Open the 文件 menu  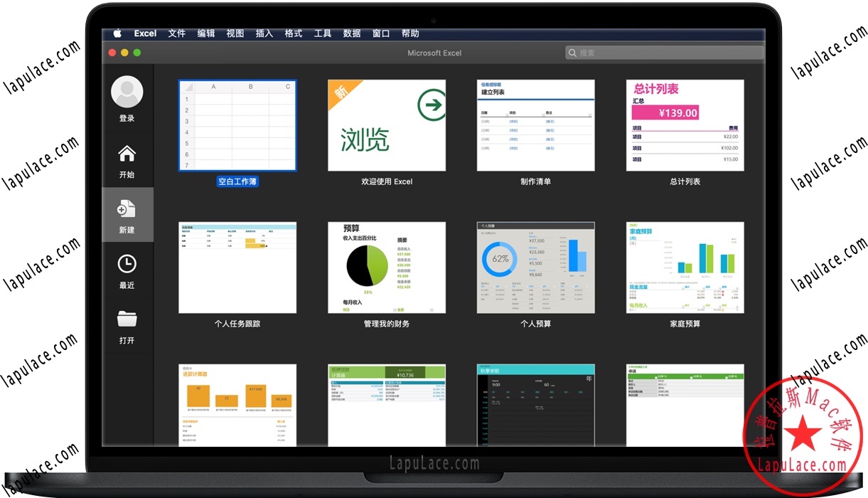click(x=176, y=33)
